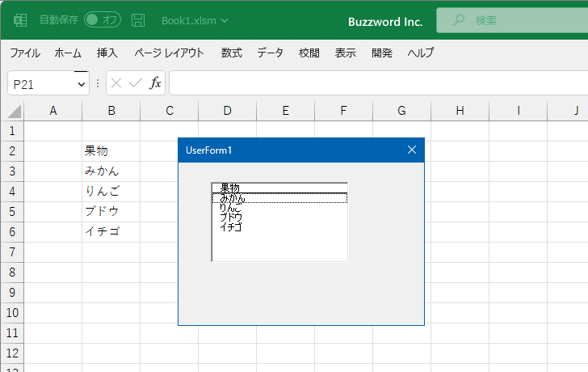The height and width of the screenshot is (372, 588).
Task: Expand the Name Box dropdown arrow
Action: (x=82, y=84)
